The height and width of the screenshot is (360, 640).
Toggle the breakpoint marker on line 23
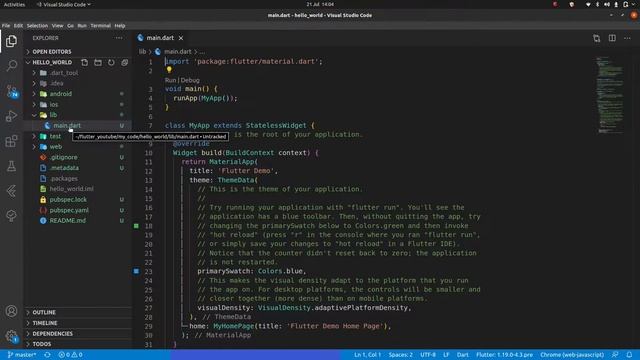pos(136,271)
